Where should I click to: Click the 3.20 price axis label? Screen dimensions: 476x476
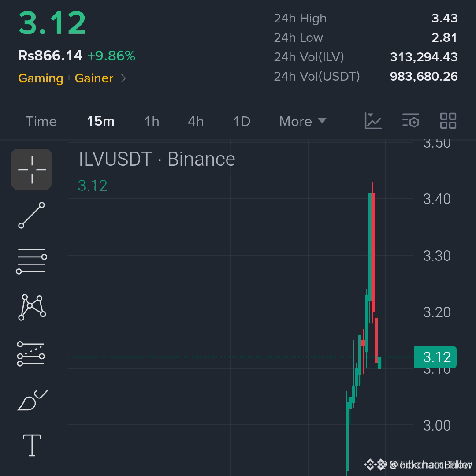[437, 312]
